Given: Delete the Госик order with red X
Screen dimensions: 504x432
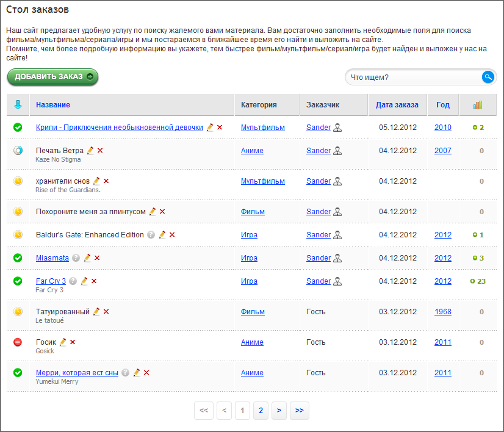Looking at the screenshot, I should pos(73,342).
